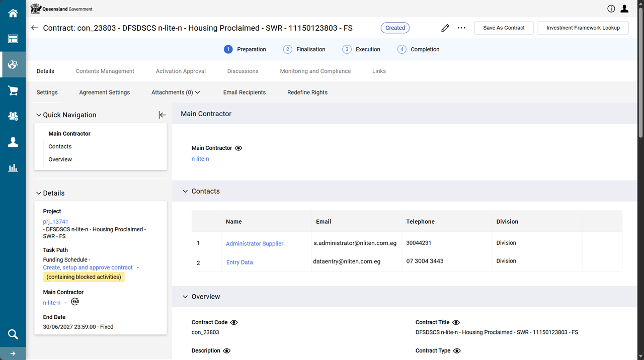Image resolution: width=644 pixels, height=360 pixels.
Task: Click the Save As Contract button
Action: 504,28
